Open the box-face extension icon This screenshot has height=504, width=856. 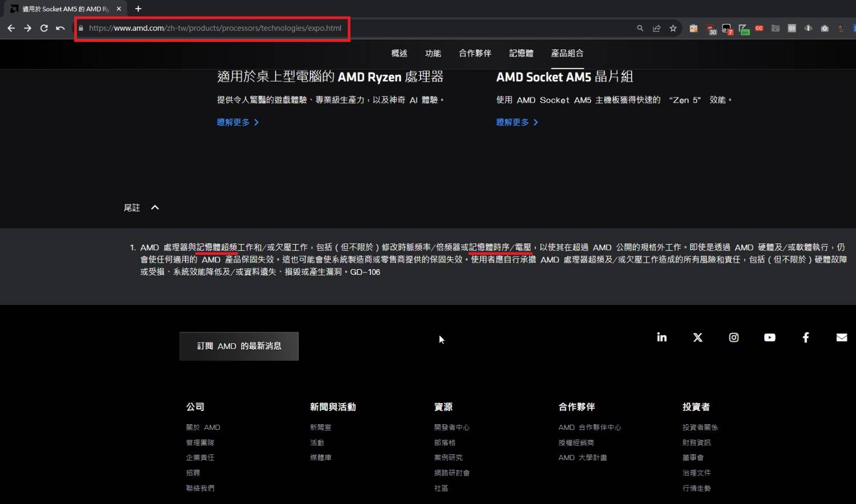pos(693,28)
